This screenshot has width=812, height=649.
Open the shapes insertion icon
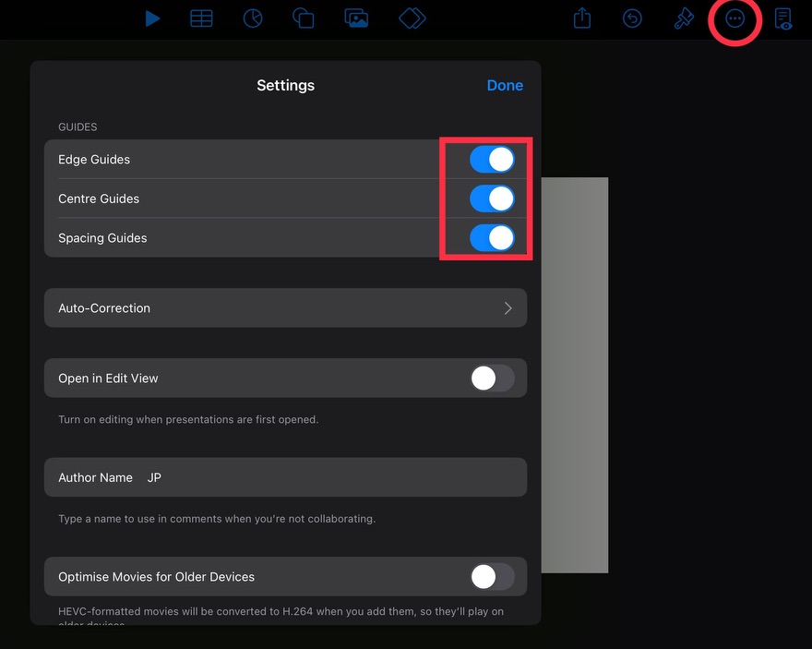point(303,18)
